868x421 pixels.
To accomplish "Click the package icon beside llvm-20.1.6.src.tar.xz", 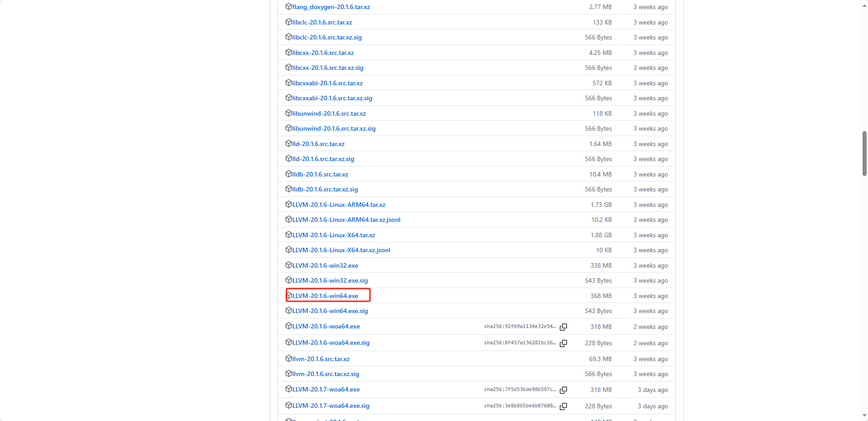I will [288, 358].
